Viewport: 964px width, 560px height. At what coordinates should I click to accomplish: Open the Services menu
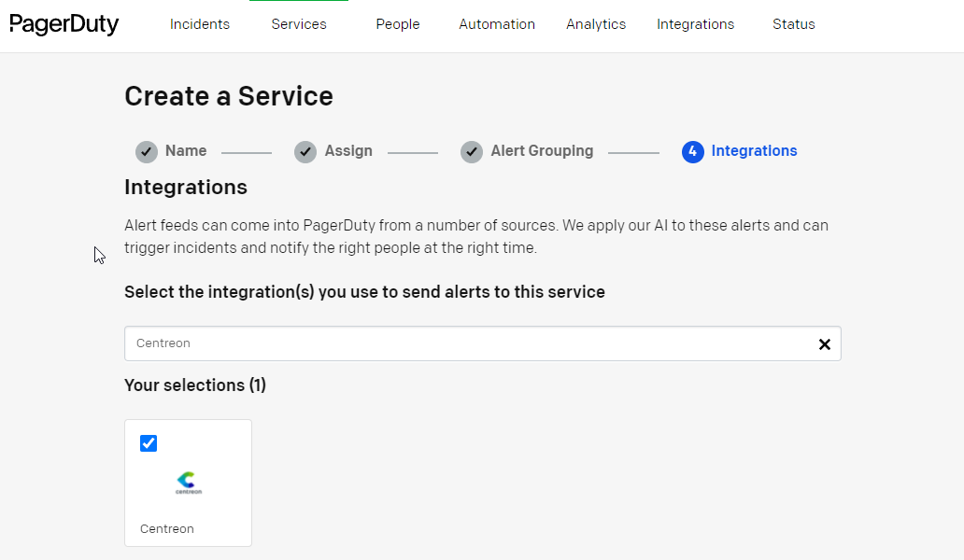click(x=299, y=24)
